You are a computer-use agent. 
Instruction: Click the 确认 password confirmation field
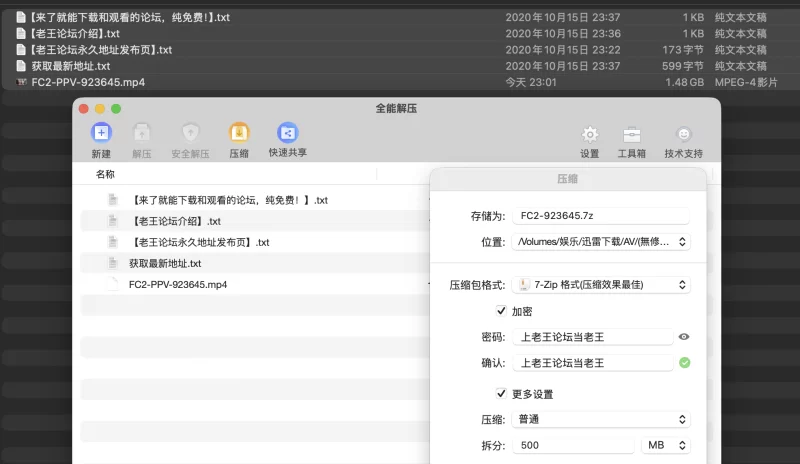click(x=592, y=363)
